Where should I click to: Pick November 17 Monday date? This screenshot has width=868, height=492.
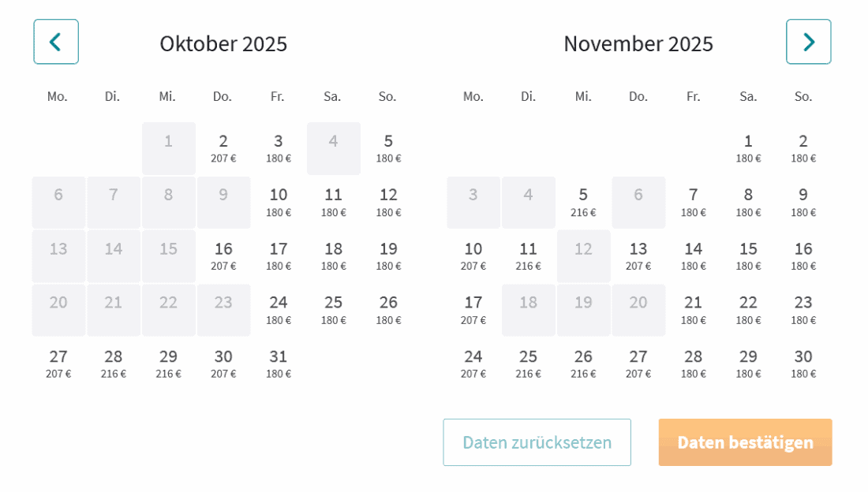(473, 310)
